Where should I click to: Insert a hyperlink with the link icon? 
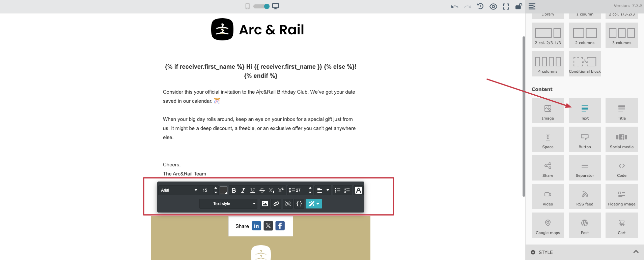(276, 204)
